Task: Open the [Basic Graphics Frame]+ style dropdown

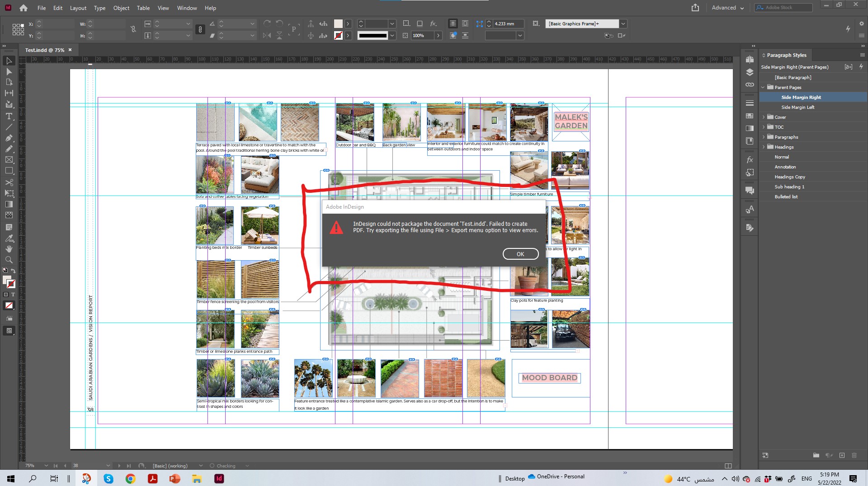Action: point(623,23)
